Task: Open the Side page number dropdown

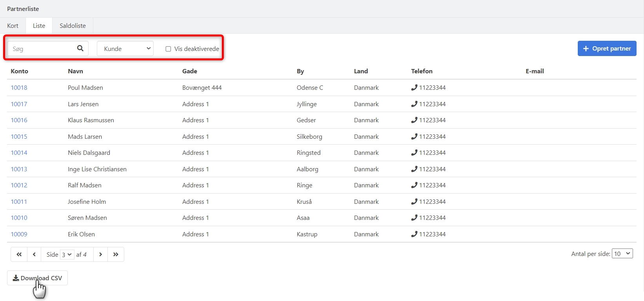Action: 67,254
